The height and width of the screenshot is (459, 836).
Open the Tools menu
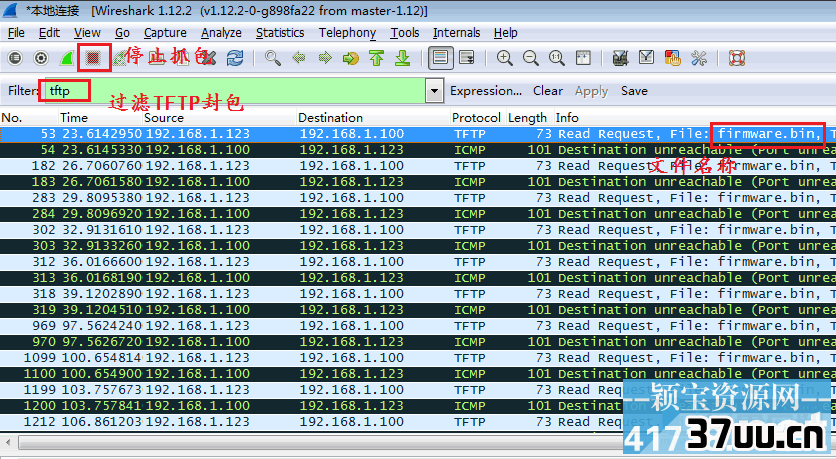405,33
